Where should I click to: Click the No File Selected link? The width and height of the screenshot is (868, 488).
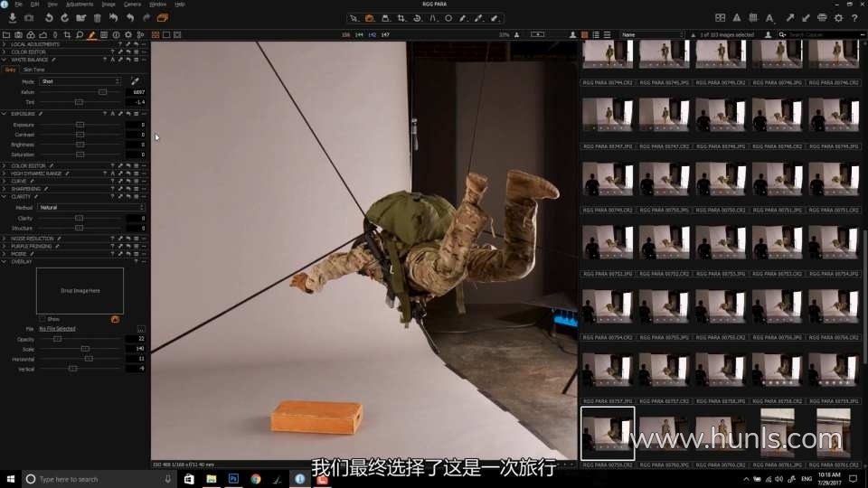57,329
